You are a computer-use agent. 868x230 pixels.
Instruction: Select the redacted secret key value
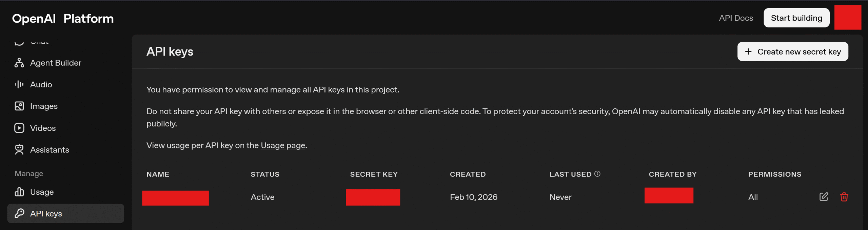(373, 197)
